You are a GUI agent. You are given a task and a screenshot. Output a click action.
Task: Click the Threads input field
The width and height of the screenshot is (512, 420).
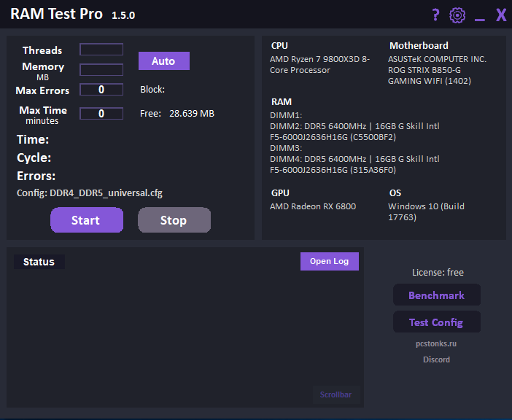pyautogui.click(x=101, y=50)
